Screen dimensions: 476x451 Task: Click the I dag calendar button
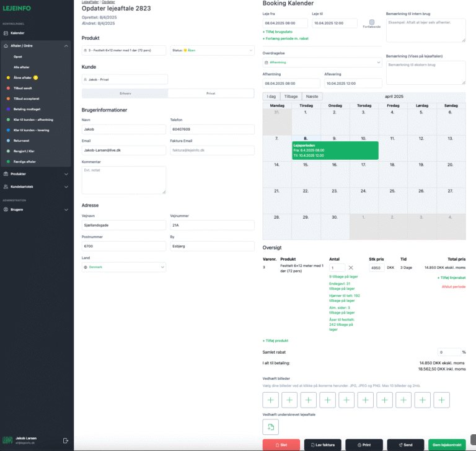click(271, 97)
